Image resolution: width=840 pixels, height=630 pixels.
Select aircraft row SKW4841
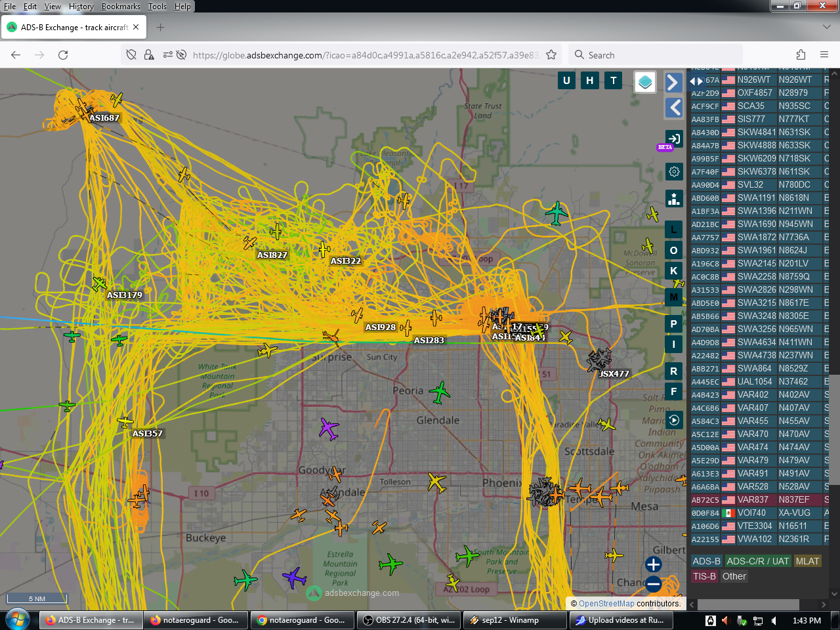coord(759,133)
